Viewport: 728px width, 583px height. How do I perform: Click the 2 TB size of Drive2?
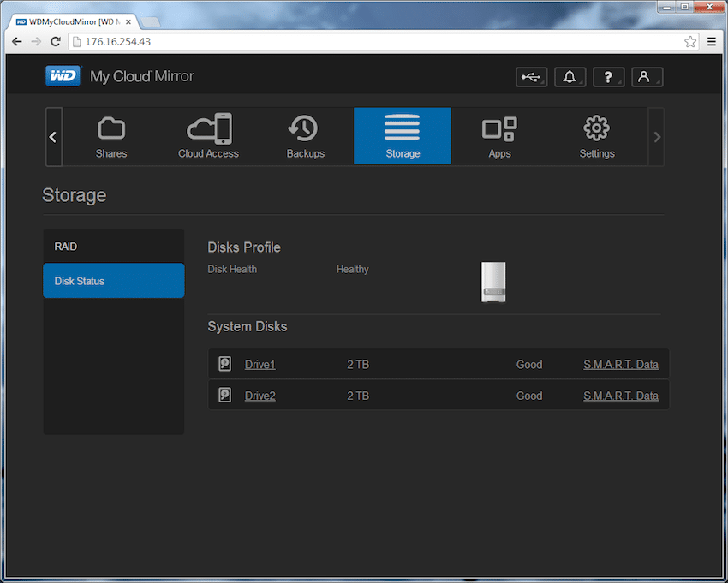[x=358, y=396]
